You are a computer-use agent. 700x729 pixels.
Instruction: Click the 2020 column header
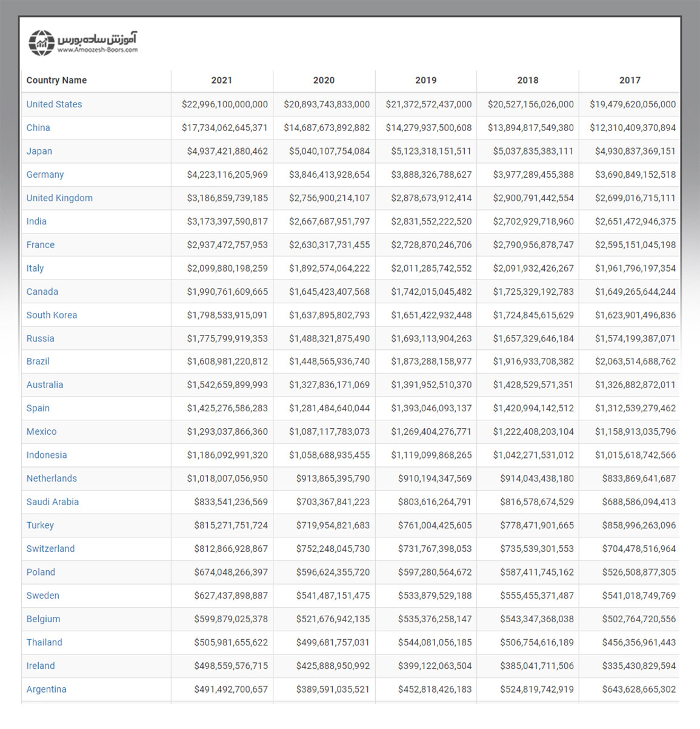point(324,80)
